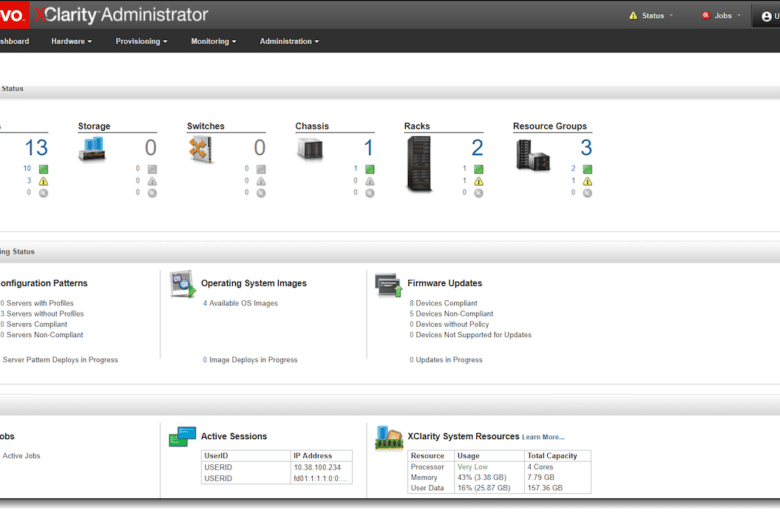780x516 pixels.
Task: Open 4 Available OS Images link
Action: (x=240, y=303)
